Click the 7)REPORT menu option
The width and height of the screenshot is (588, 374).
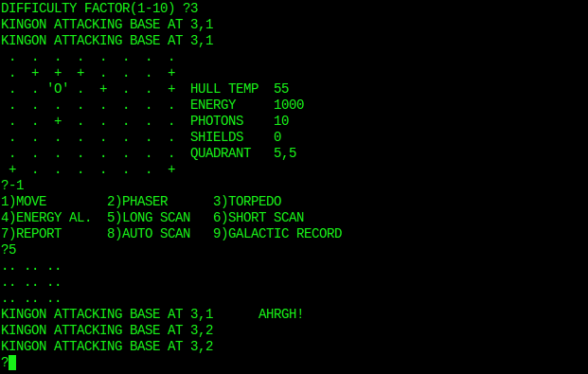click(31, 234)
